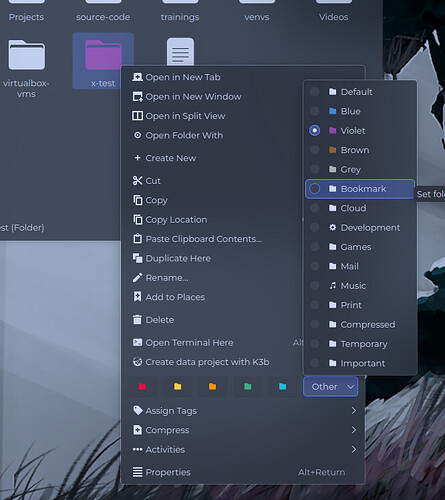Expand the Activities submenu arrow
Viewport: 445px width, 500px height.
[x=354, y=449]
